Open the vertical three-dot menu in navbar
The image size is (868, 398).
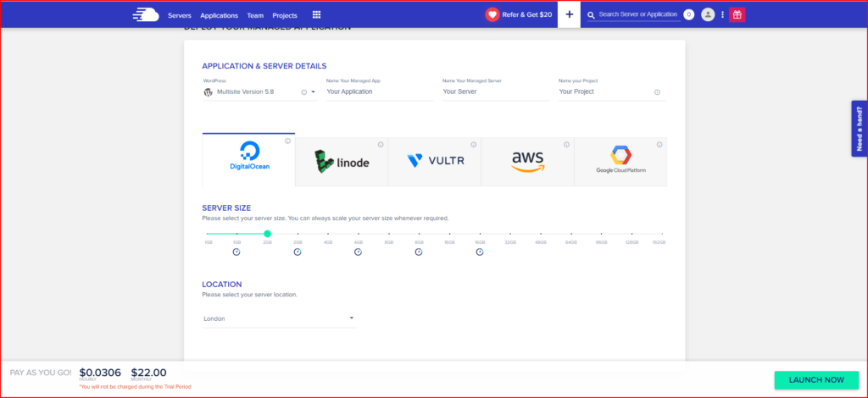pyautogui.click(x=722, y=15)
